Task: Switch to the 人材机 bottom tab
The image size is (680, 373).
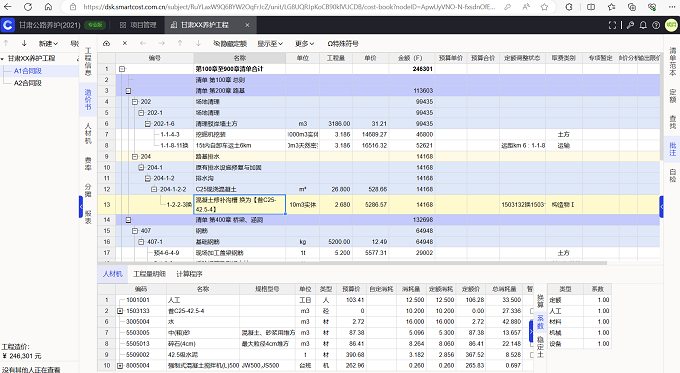Action: (112, 274)
